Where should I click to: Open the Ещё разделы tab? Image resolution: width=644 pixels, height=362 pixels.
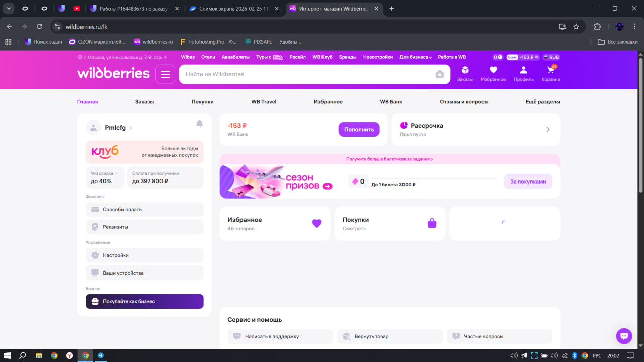coord(543,102)
